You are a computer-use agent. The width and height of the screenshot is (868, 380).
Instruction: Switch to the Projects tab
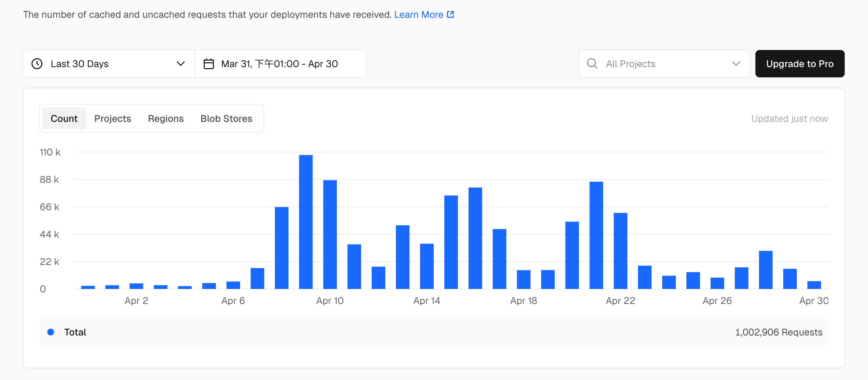click(x=113, y=118)
